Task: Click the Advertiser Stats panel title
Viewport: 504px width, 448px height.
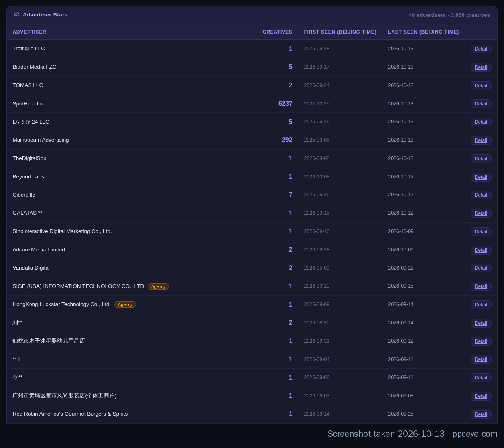Action: coord(45,15)
